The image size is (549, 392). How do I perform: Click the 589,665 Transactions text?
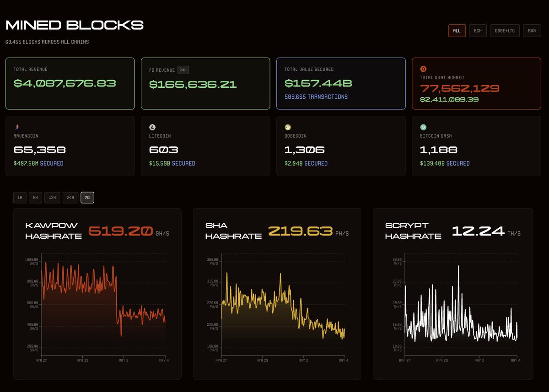point(316,97)
